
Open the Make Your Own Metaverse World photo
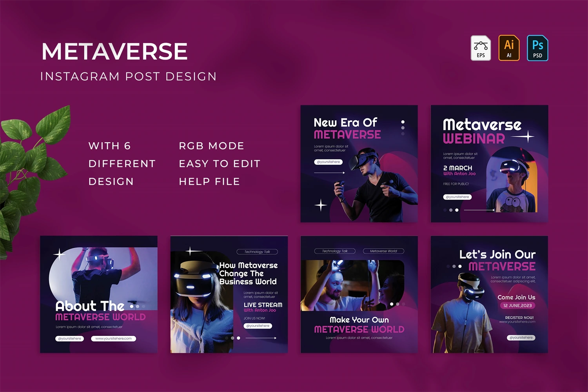[353, 285]
